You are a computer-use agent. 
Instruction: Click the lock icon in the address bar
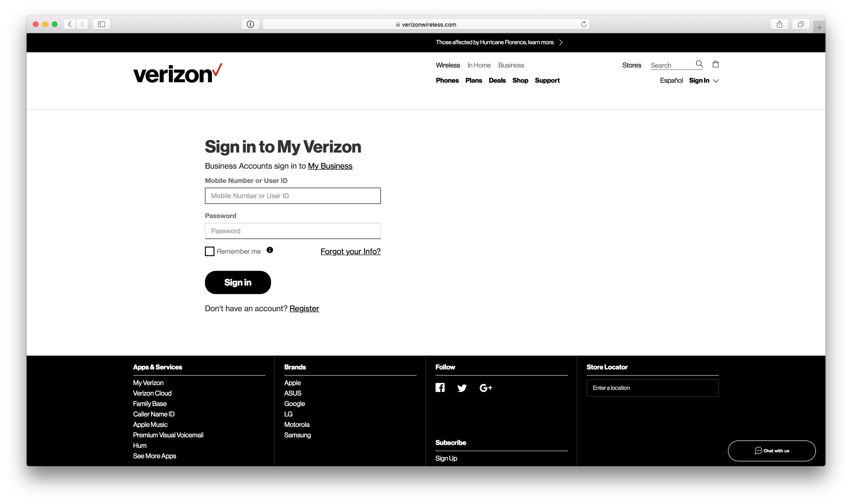398,25
